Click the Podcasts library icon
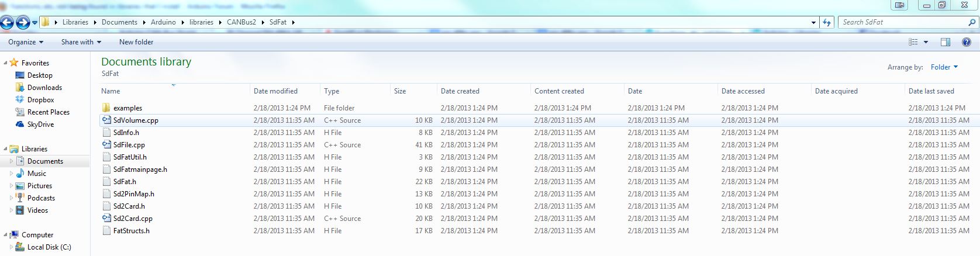This screenshot has width=980, height=256. [x=20, y=198]
